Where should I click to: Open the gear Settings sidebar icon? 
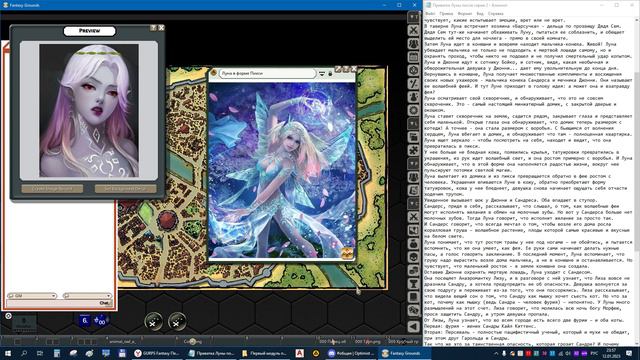coord(413,111)
